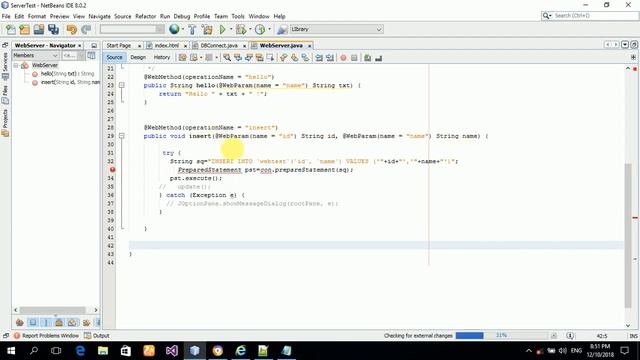Toggle Show Fields filter in Navigator bottom bar
640x360 pixels.
click(x=33, y=323)
